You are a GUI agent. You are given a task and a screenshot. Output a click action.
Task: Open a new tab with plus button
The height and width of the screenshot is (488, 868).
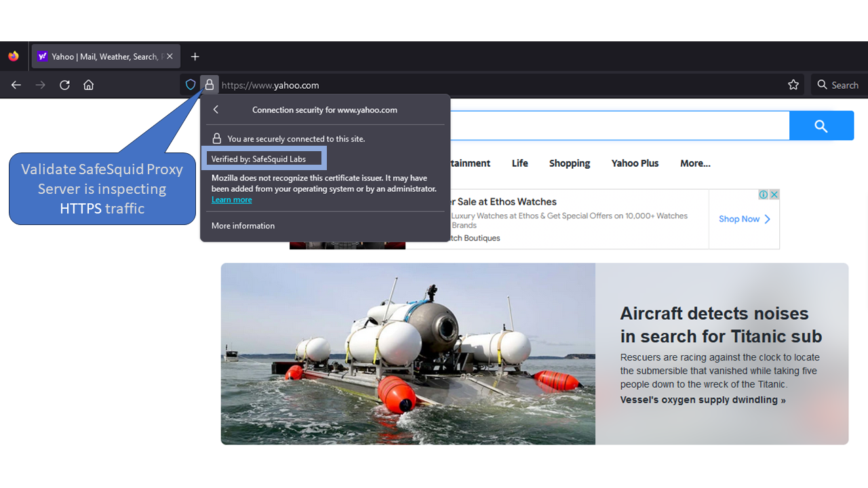click(x=195, y=57)
